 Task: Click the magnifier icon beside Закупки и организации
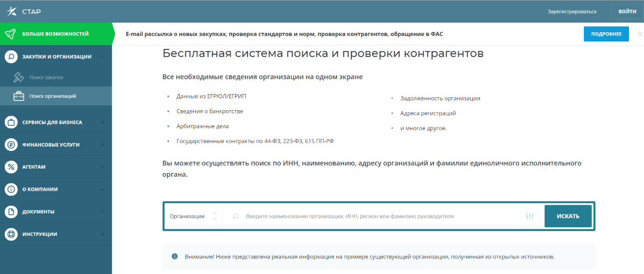(11, 56)
